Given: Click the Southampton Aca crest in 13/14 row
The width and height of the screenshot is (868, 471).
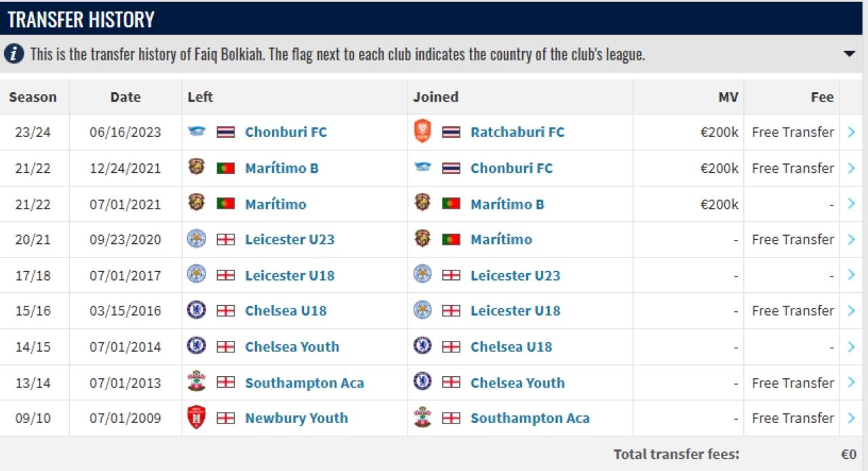Looking at the screenshot, I should coord(197,382).
